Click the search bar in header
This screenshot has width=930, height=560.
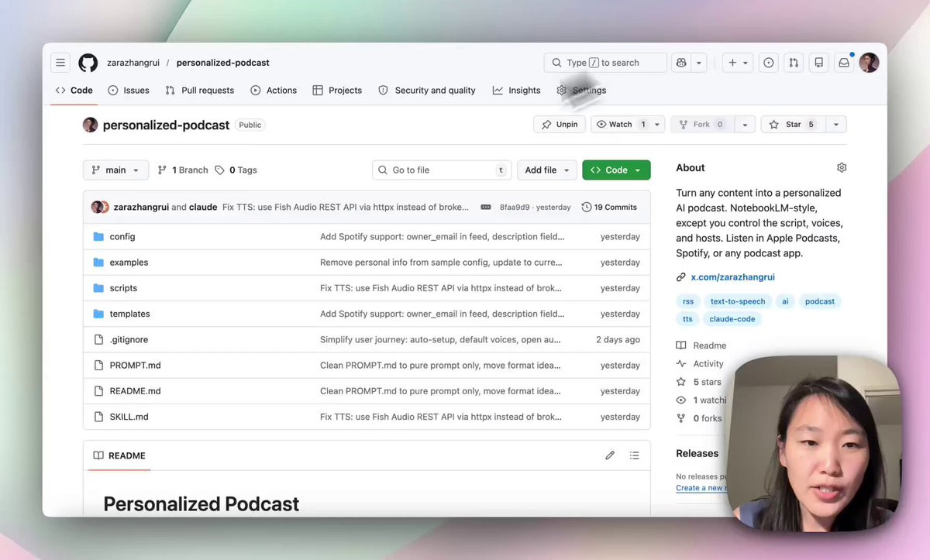coord(605,63)
